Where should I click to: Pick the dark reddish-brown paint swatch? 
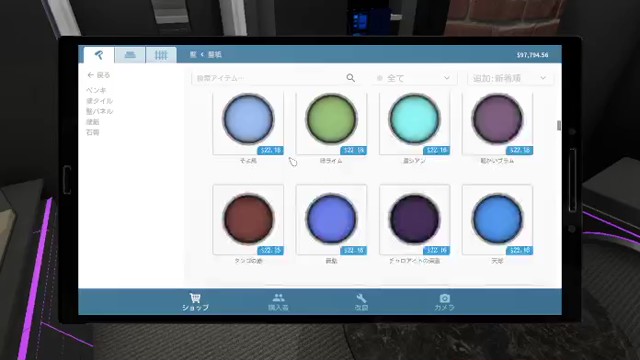(x=248, y=219)
